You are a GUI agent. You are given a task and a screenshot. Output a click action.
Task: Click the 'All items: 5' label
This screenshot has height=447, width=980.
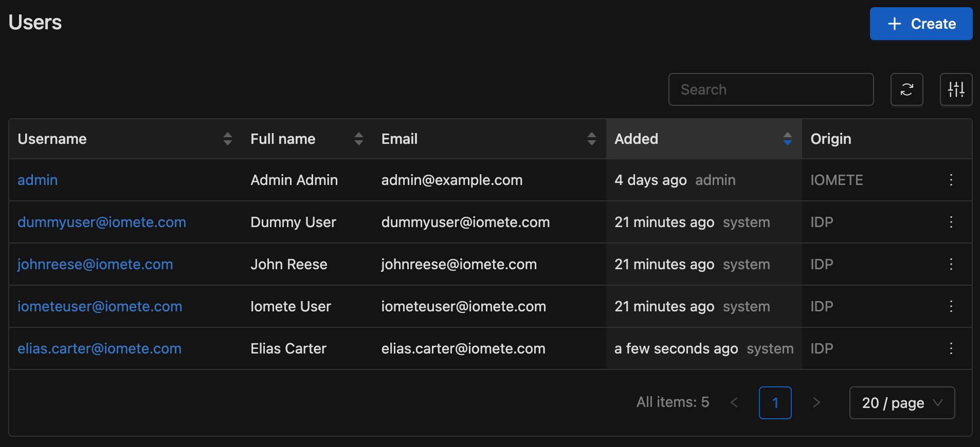coord(673,402)
